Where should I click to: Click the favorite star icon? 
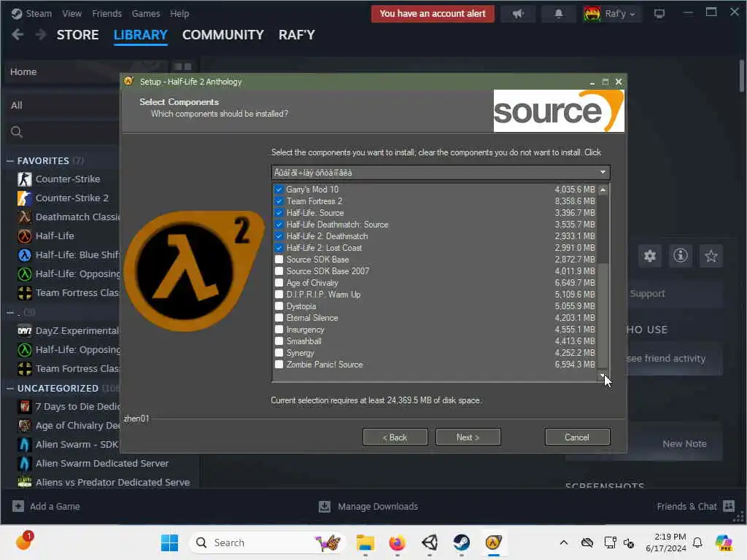click(x=711, y=256)
